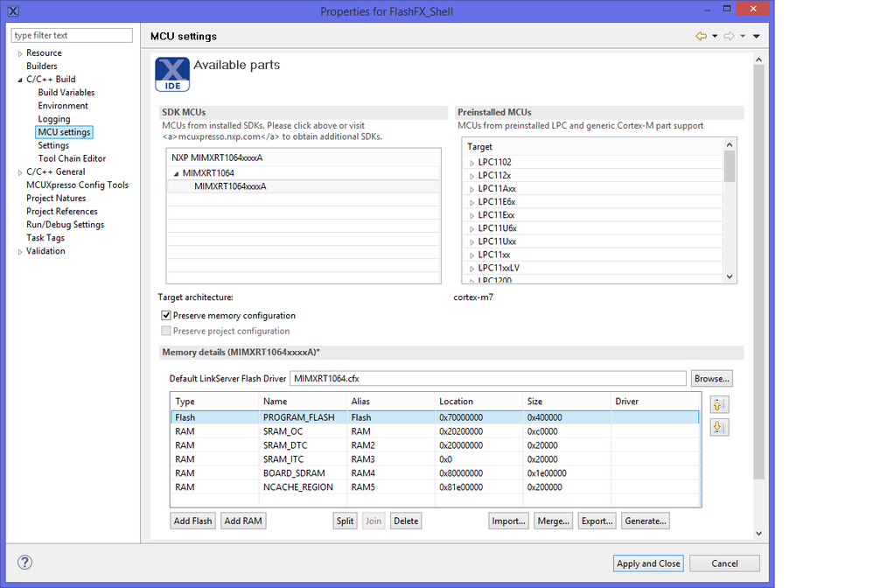Click Apply and Close button

click(x=648, y=563)
